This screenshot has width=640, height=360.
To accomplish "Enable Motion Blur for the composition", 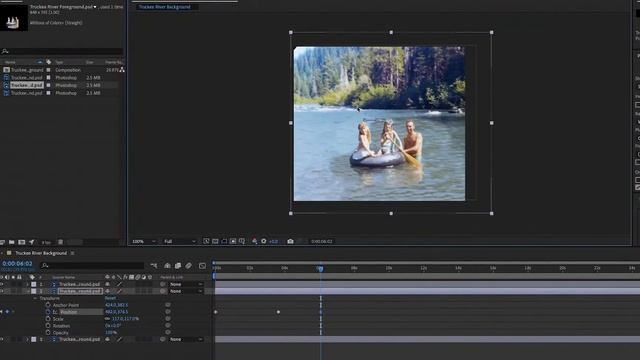I will [x=189, y=266].
